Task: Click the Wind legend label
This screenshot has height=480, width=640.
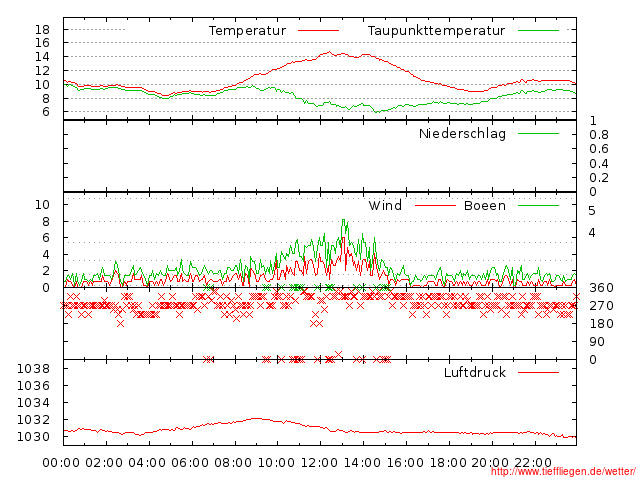Action: coord(385,205)
